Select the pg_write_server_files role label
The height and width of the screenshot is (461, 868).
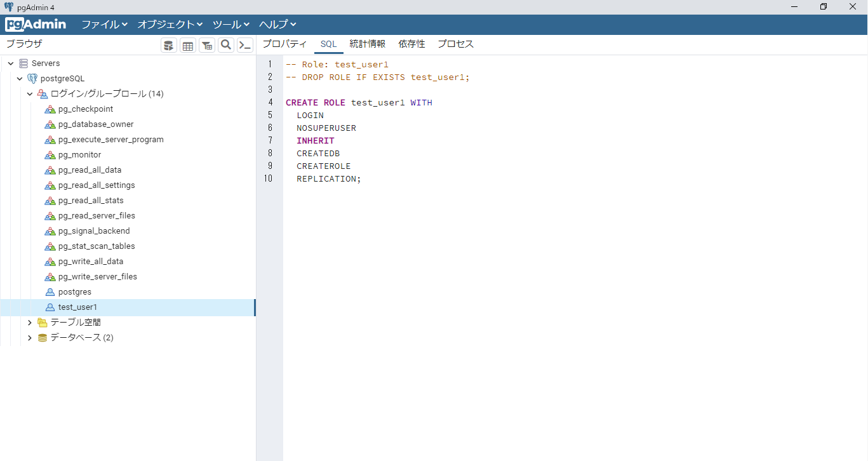(98, 277)
